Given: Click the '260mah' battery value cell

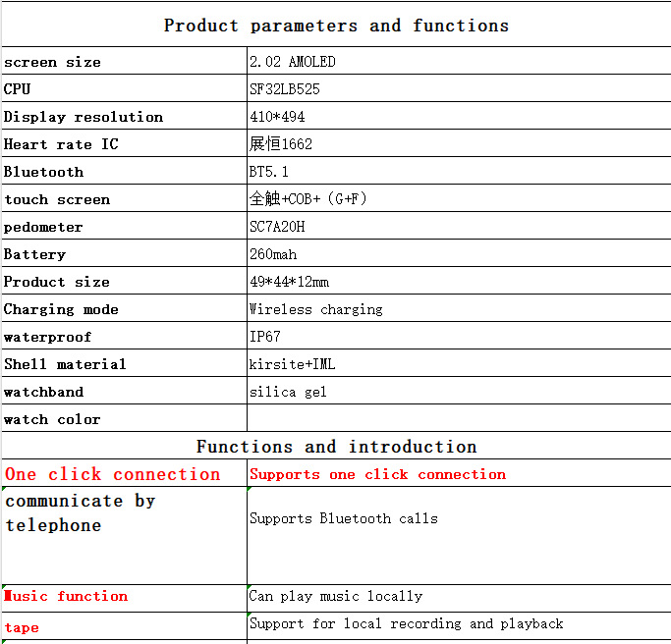Looking at the screenshot, I should pos(458,254).
